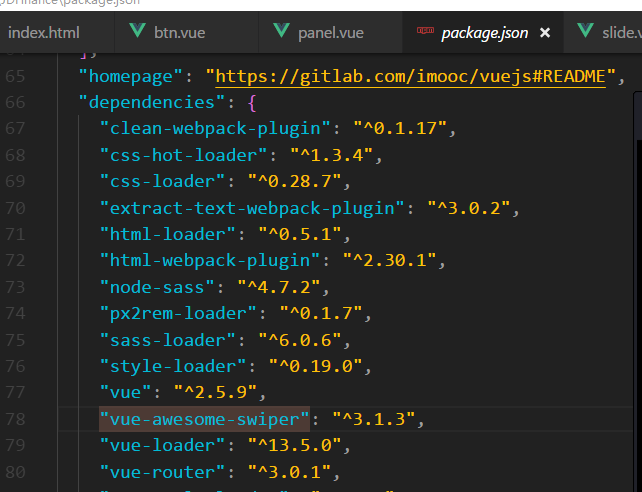This screenshot has height=492, width=642.
Task: Click the "dependencies" key on line 66
Action: pyautogui.click(x=151, y=102)
